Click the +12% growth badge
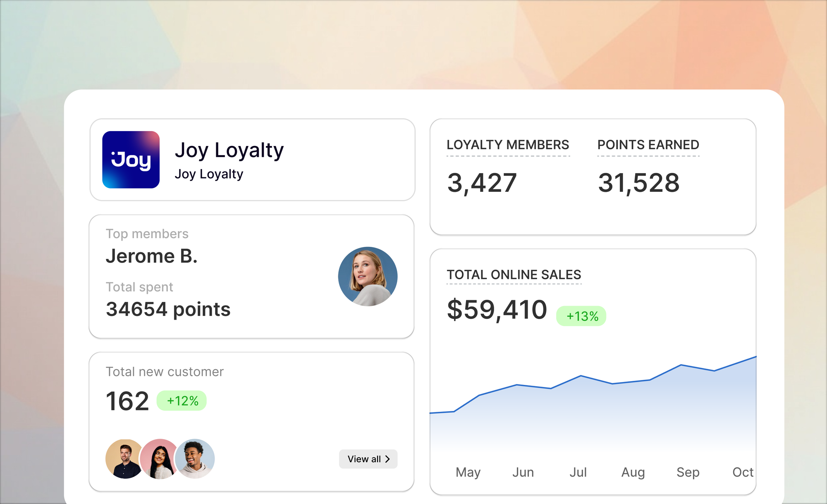 click(x=182, y=401)
